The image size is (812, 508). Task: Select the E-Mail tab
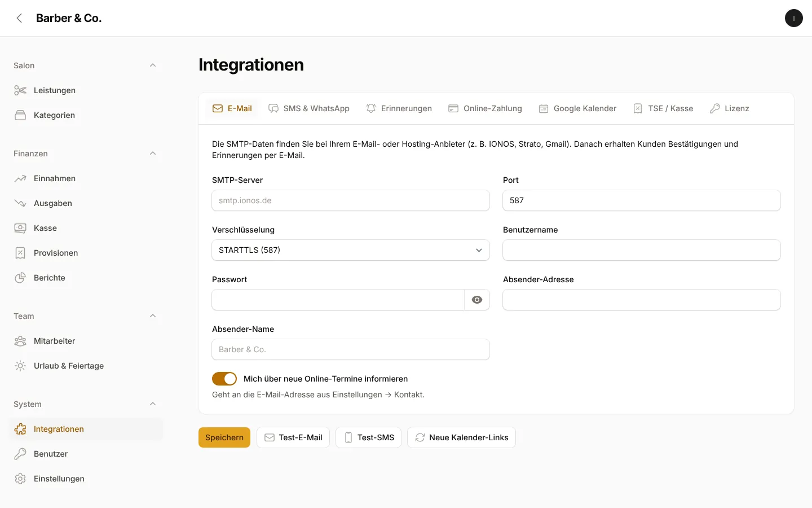click(x=232, y=108)
